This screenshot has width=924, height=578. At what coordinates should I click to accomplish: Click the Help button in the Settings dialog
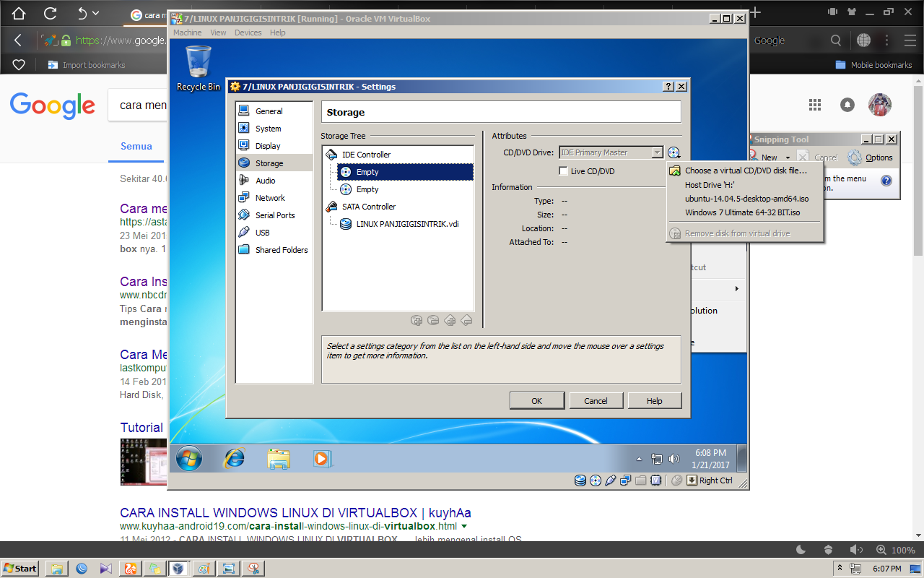pos(654,401)
